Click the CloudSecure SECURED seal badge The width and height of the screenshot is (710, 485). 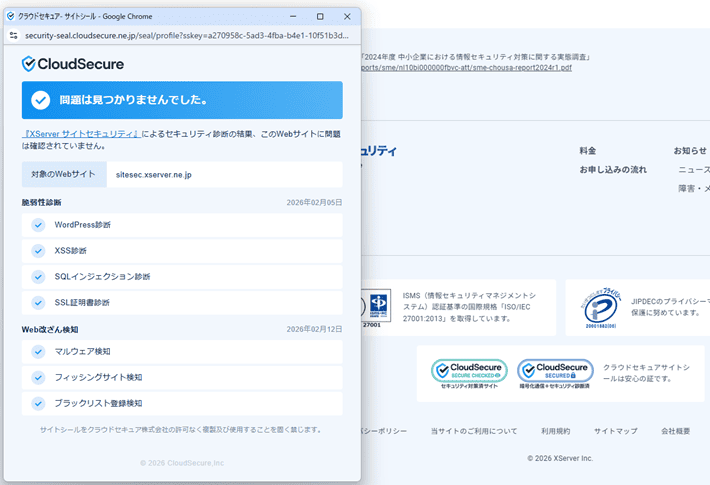pos(555,373)
